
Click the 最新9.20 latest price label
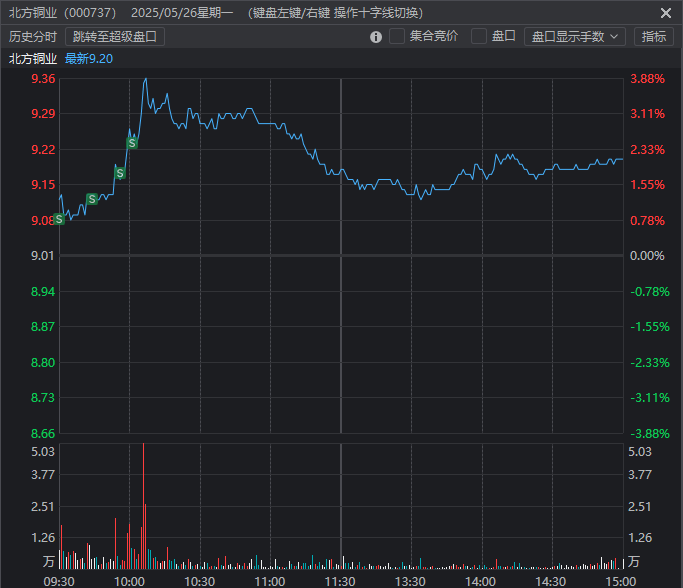pyautogui.click(x=89, y=59)
